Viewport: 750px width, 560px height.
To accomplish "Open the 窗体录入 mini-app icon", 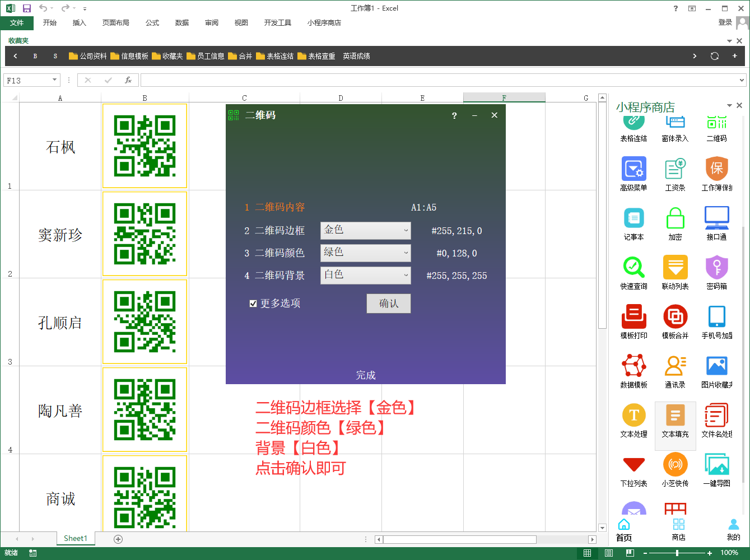I will (x=675, y=122).
